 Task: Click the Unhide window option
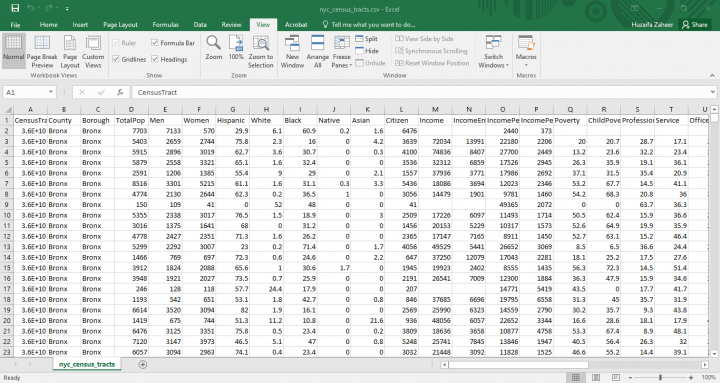pos(370,63)
